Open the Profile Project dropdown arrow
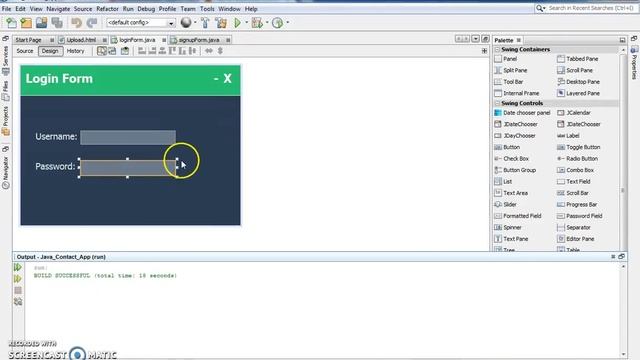 coord(287,22)
